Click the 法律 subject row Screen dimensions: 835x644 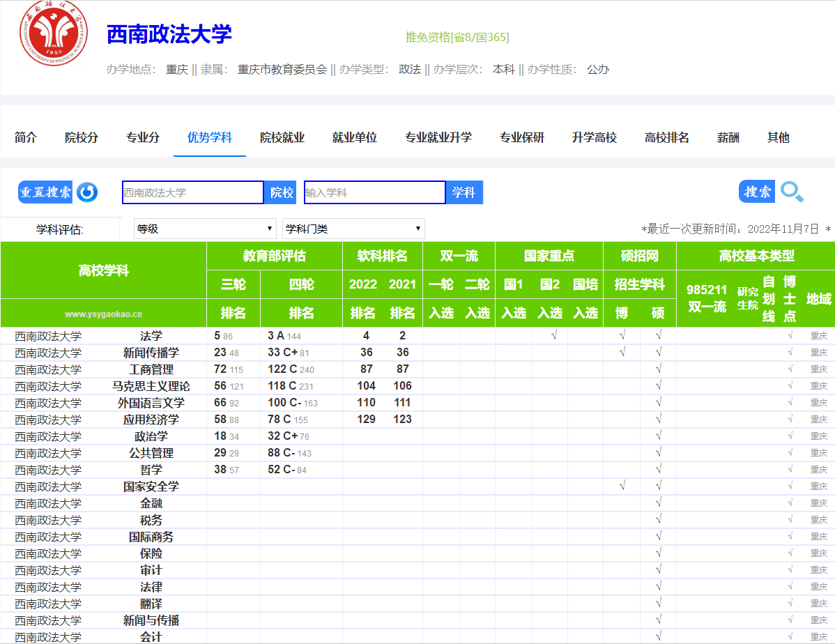pyautogui.click(x=417, y=587)
